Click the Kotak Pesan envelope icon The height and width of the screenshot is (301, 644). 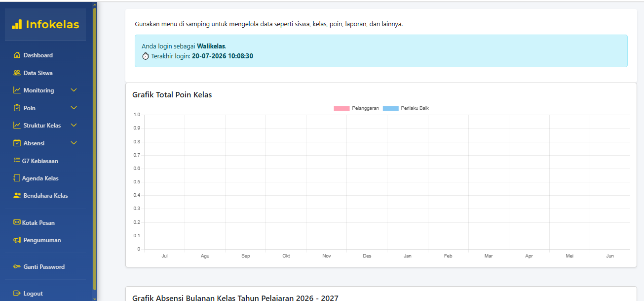(x=17, y=222)
